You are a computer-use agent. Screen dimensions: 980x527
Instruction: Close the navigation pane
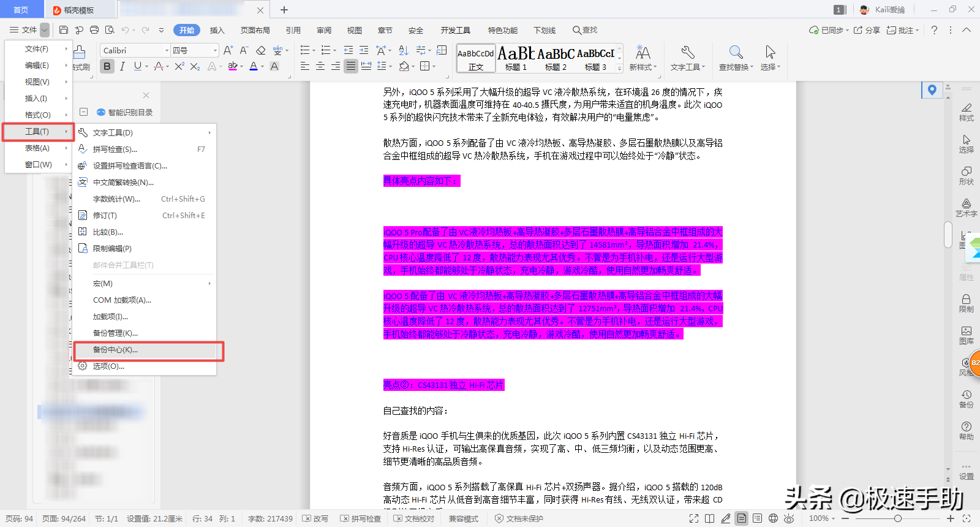point(146,95)
